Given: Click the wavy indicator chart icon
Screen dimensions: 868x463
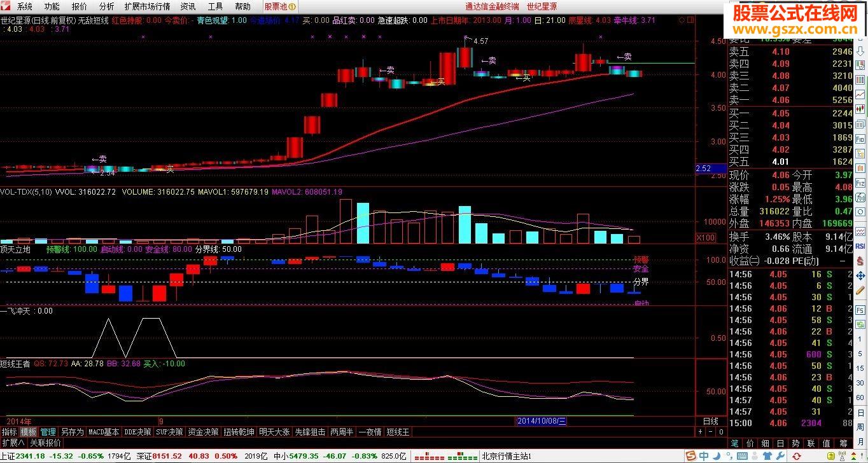Looking at the screenshot, I should 860,233.
